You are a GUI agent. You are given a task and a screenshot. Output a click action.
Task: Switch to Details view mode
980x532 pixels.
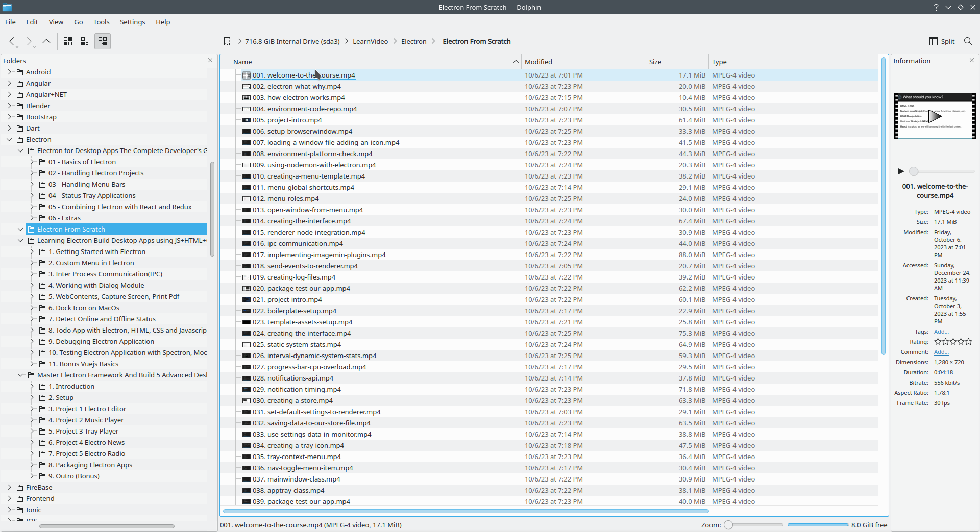pyautogui.click(x=103, y=41)
